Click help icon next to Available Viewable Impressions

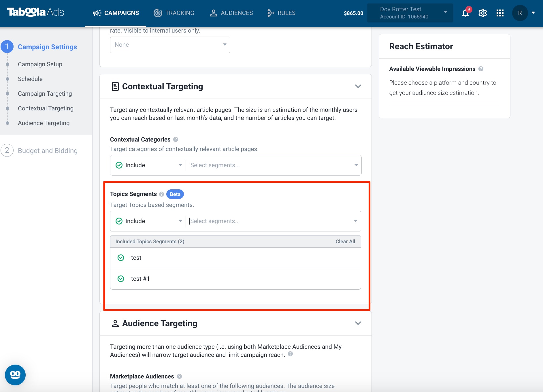click(x=481, y=69)
